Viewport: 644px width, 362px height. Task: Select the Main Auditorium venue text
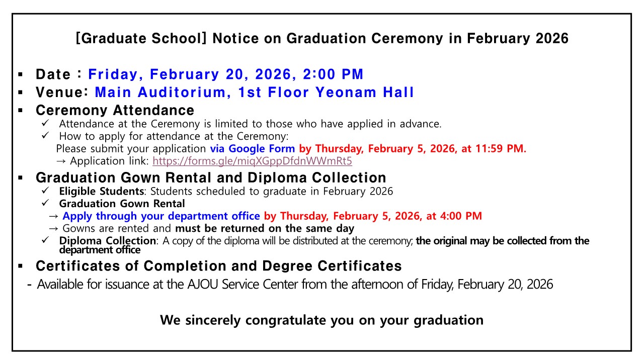[x=254, y=93]
